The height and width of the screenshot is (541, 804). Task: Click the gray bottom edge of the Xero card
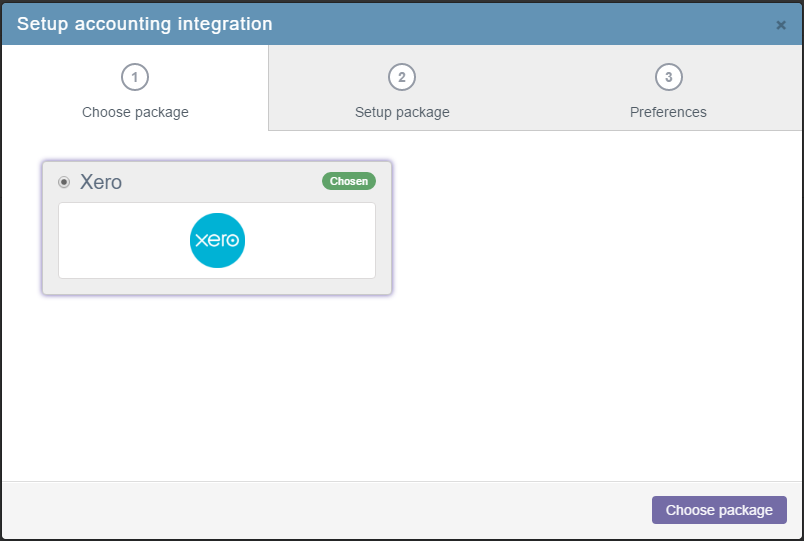pyautogui.click(x=217, y=286)
